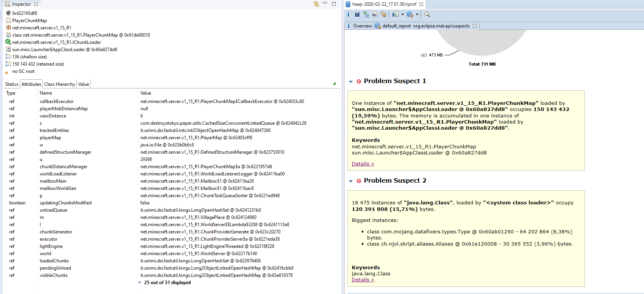Open the OQL query editor icon

click(375, 14)
